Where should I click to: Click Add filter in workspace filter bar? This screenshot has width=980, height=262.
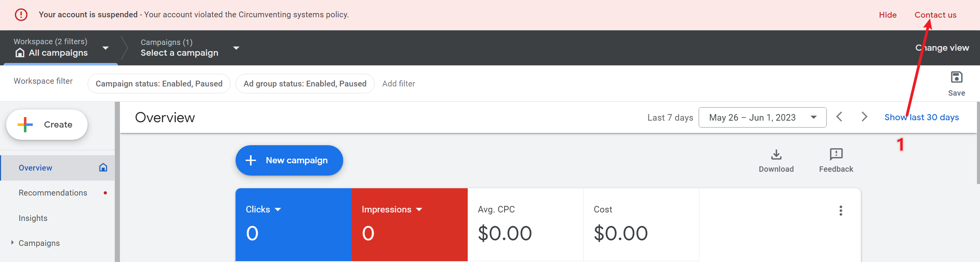(x=399, y=84)
